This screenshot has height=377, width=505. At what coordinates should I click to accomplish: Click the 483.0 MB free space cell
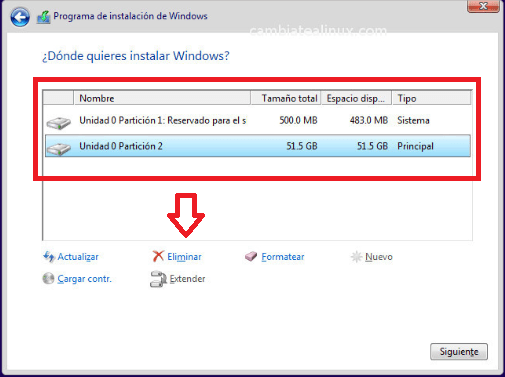pos(369,120)
